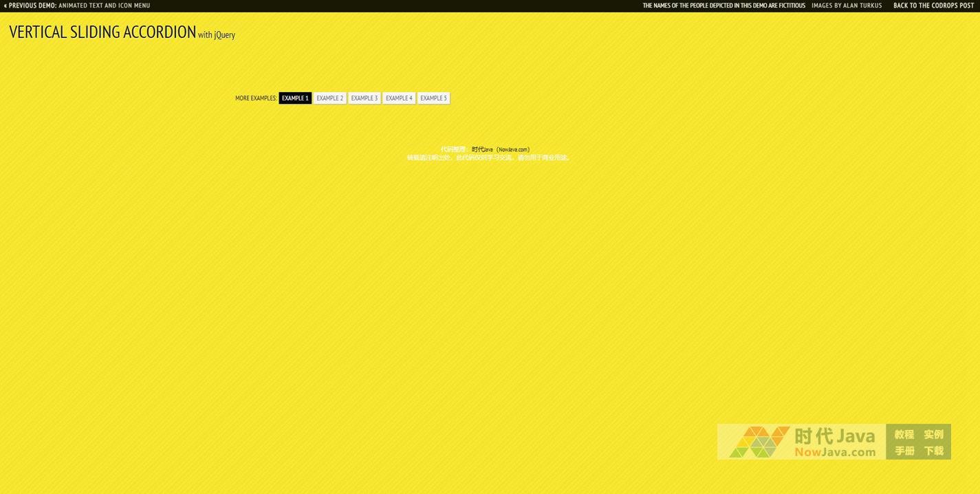Screen dimensions: 980x494
Task: Open Previous Demo: Animated Text and Icon Menu
Action: tap(77, 6)
